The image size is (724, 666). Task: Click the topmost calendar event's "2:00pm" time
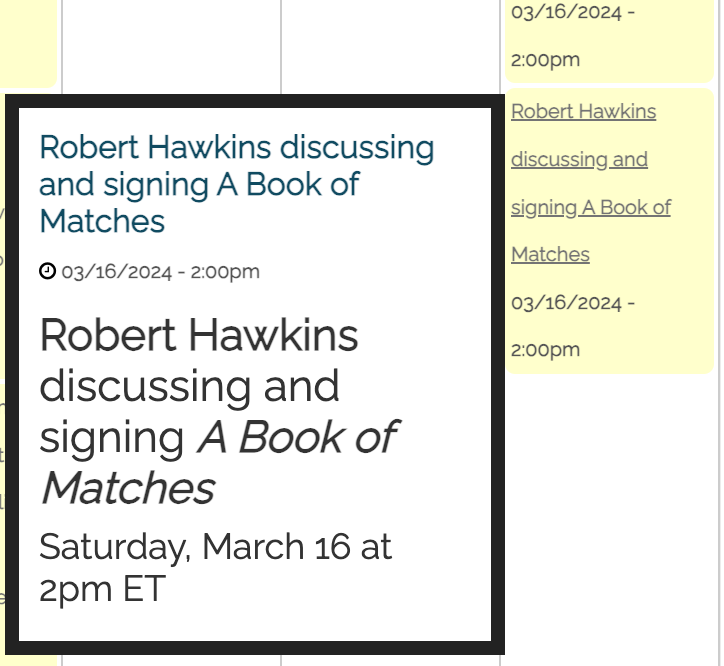[545, 60]
